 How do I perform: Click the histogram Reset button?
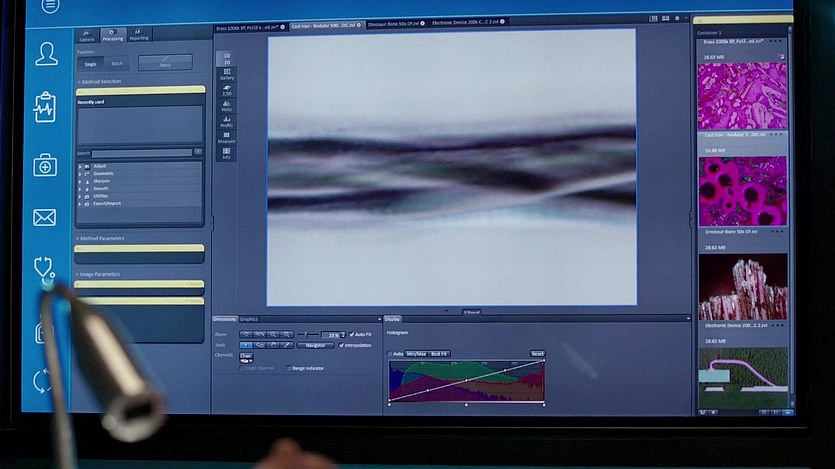coord(537,353)
